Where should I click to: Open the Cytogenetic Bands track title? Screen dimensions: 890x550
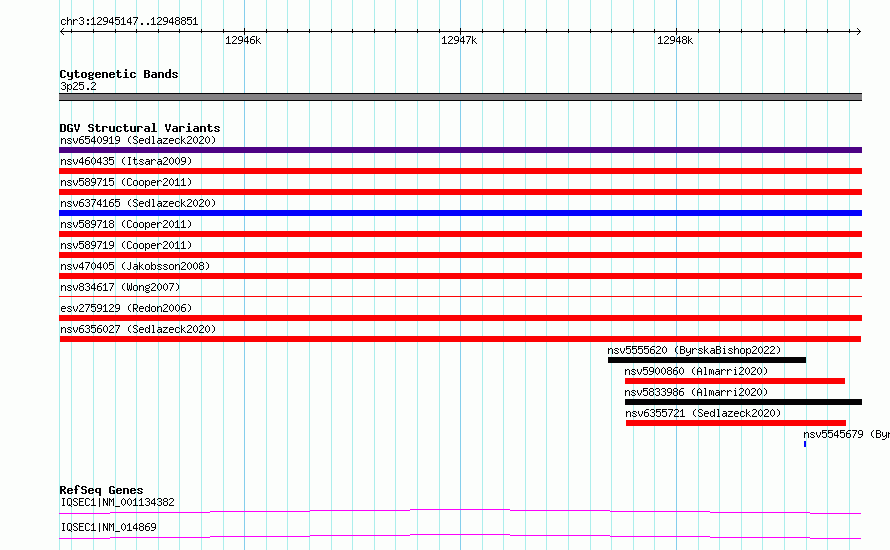point(119,74)
